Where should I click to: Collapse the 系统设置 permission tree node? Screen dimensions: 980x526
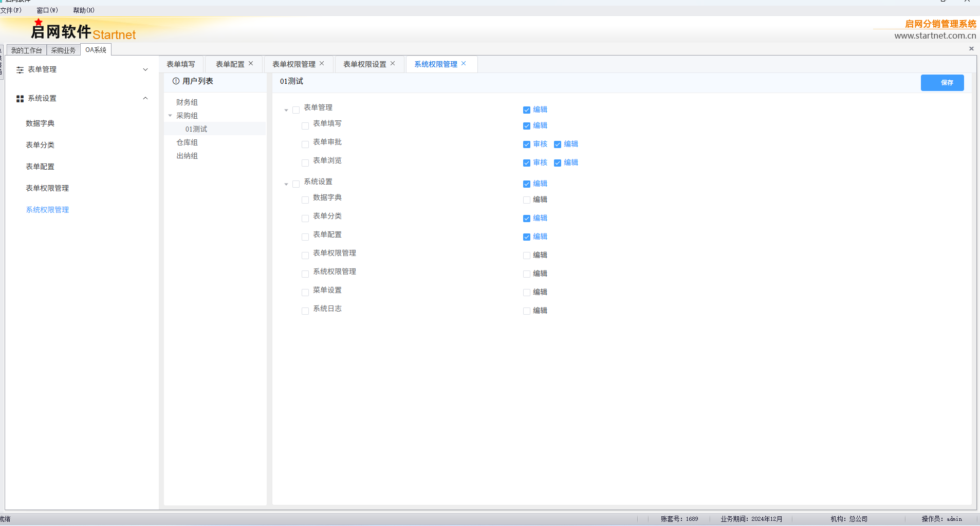286,184
